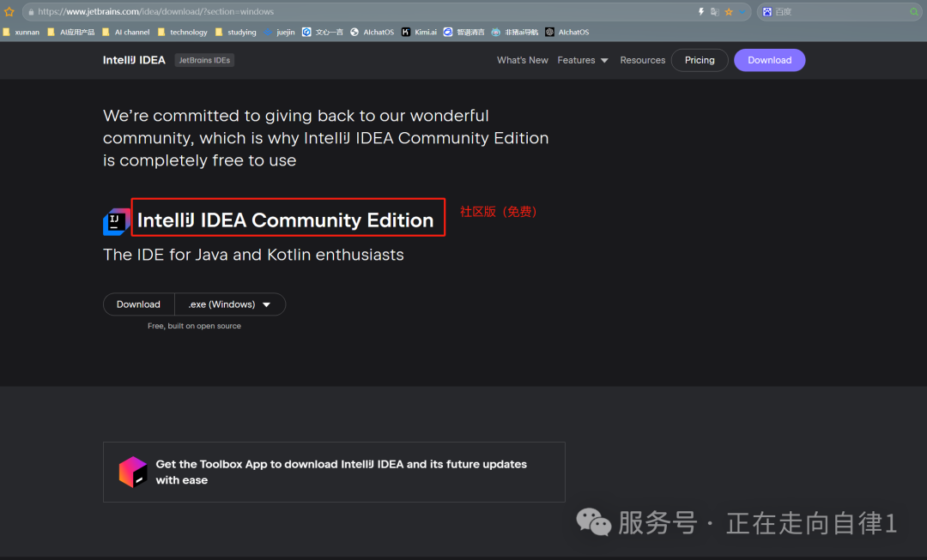This screenshot has width=927, height=560.
Task: Click the Pricing button in header
Action: pos(699,60)
